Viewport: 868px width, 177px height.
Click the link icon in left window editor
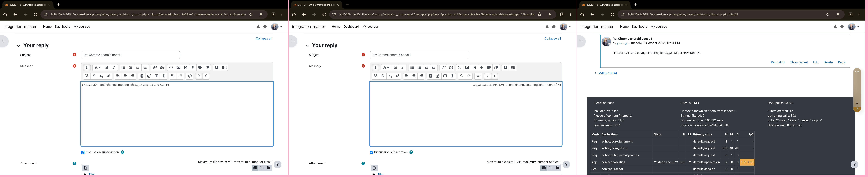(155, 68)
